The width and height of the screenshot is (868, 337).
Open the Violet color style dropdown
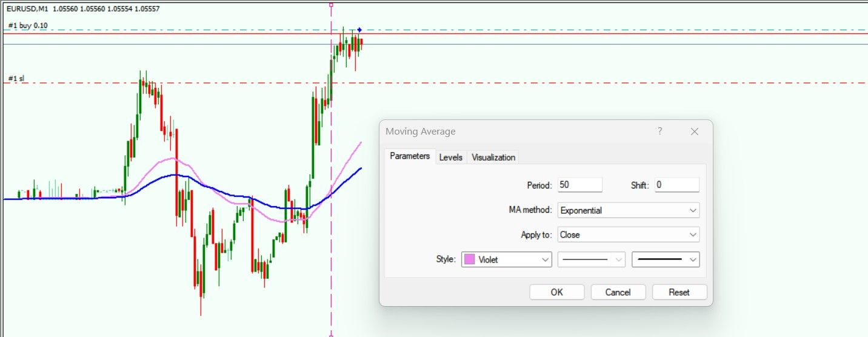point(507,259)
